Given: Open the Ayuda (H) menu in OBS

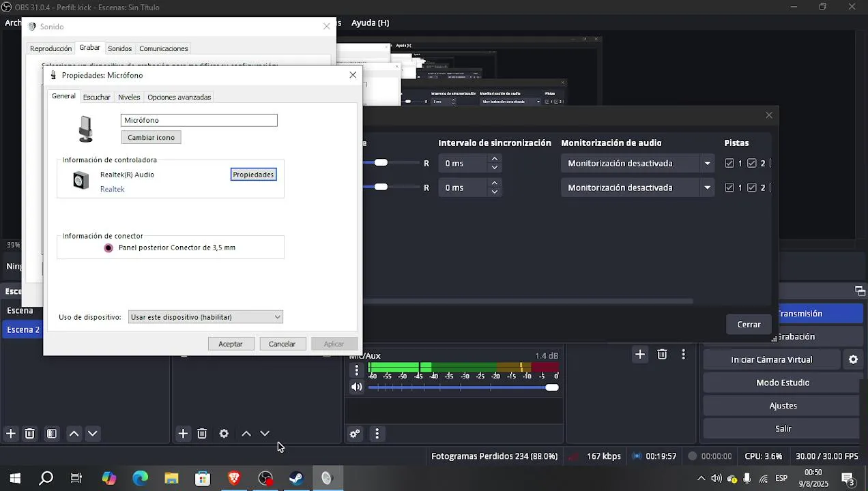Looking at the screenshot, I should click(x=370, y=23).
